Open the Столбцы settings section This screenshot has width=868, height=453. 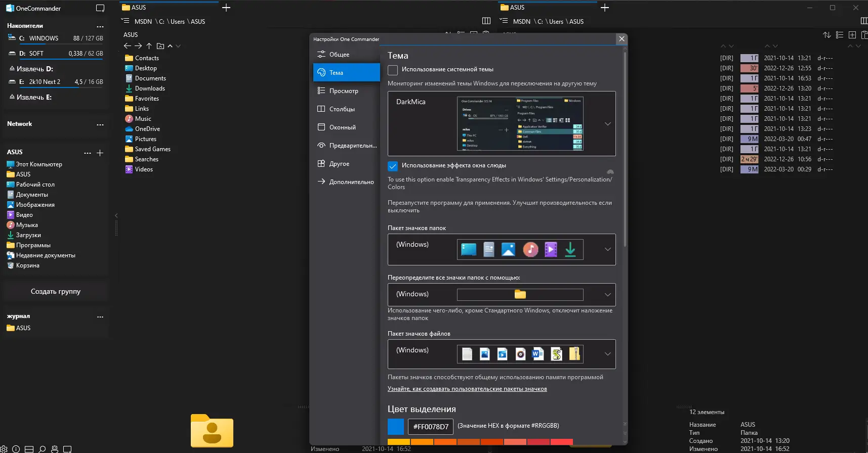[342, 109]
